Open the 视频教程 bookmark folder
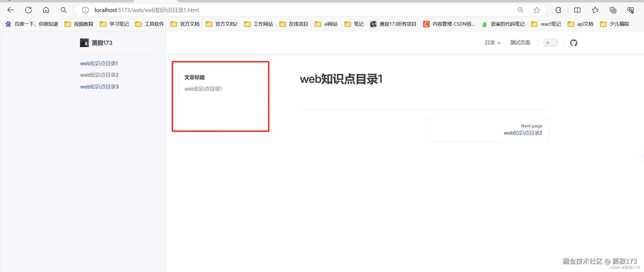The width and height of the screenshot is (644, 272). (x=79, y=24)
